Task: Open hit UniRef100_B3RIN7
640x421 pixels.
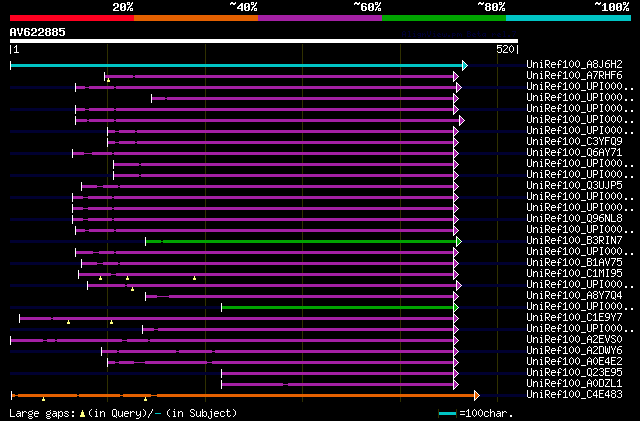Action: [574, 241]
